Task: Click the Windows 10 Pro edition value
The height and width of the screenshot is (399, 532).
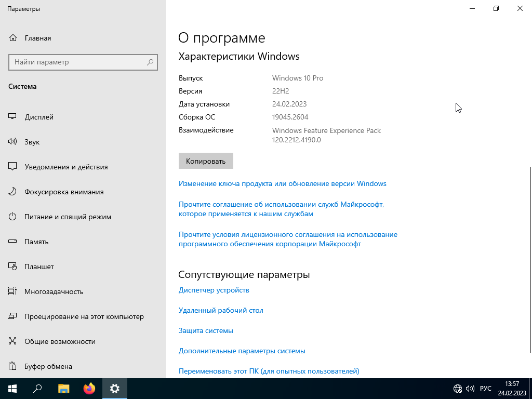Action: pos(298,78)
